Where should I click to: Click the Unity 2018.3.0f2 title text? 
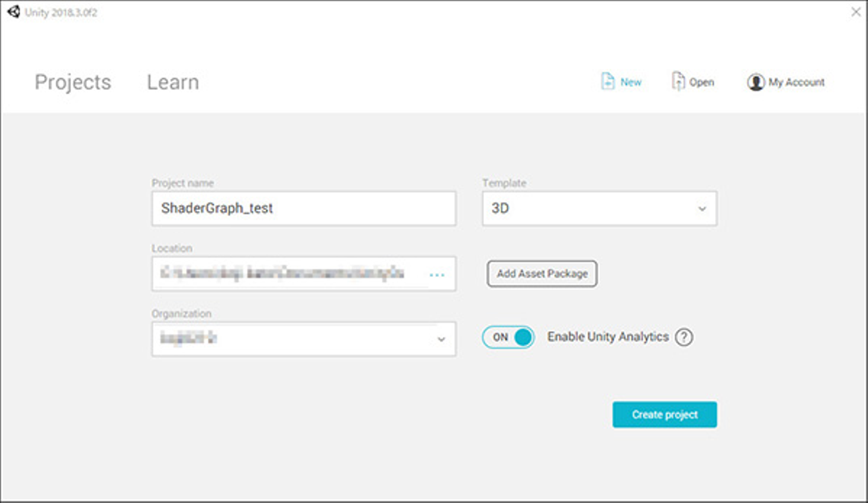(x=61, y=13)
